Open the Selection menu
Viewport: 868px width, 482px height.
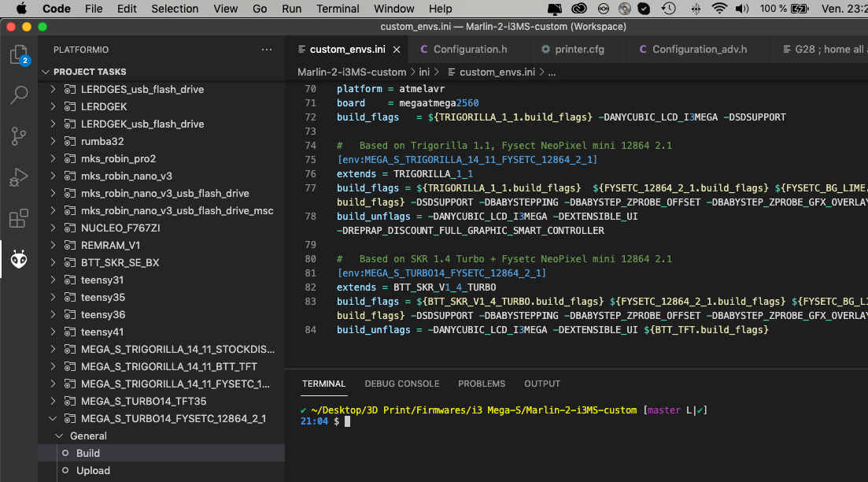coord(175,9)
